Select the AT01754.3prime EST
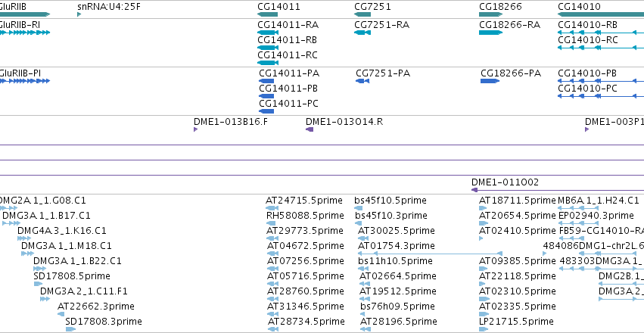Viewport: 644px width, 333px height. click(x=430, y=254)
